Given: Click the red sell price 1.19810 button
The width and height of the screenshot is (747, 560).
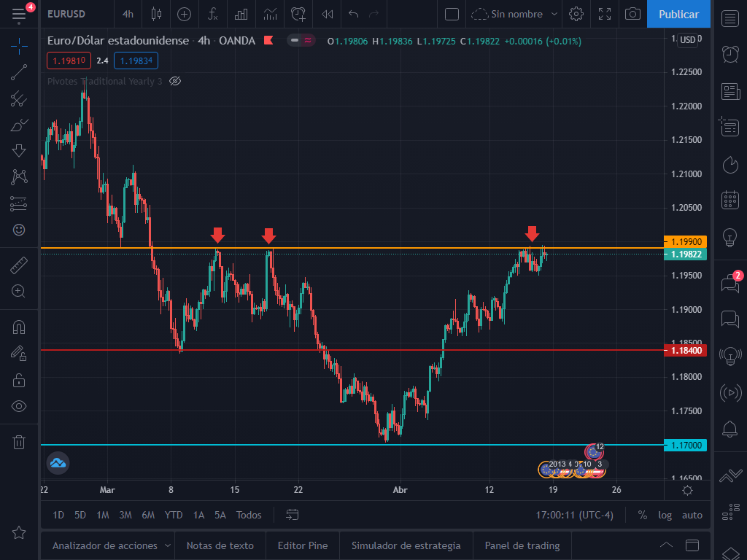Looking at the screenshot, I should click(x=69, y=61).
